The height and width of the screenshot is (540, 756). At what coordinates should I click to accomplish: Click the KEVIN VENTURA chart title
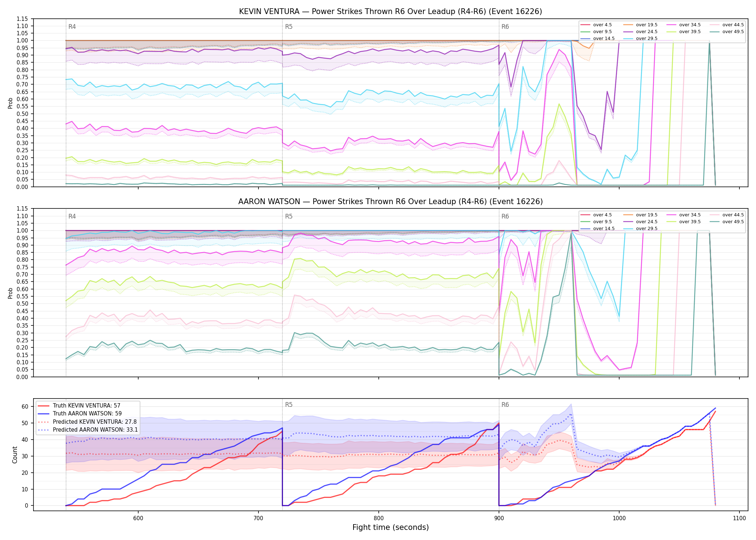click(x=391, y=12)
